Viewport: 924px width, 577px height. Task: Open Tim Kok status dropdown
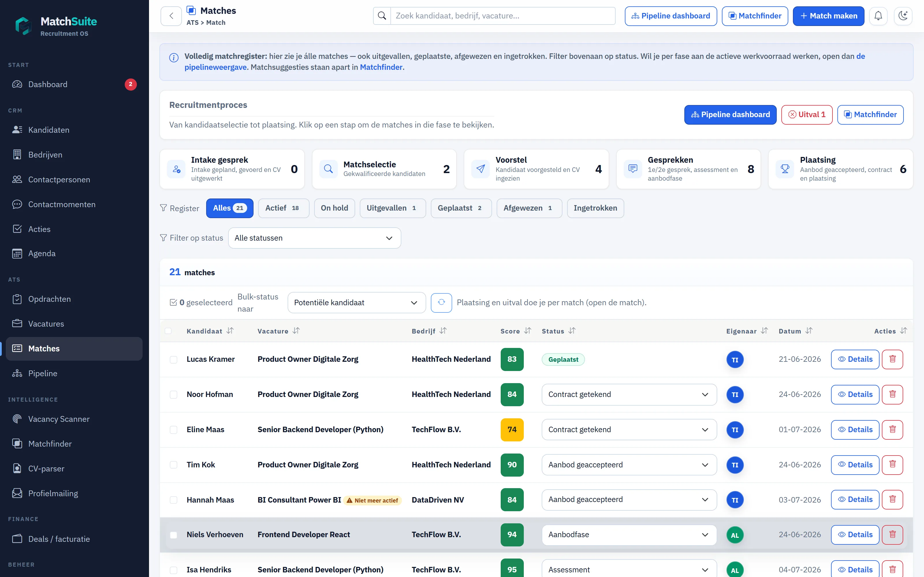[x=629, y=465]
